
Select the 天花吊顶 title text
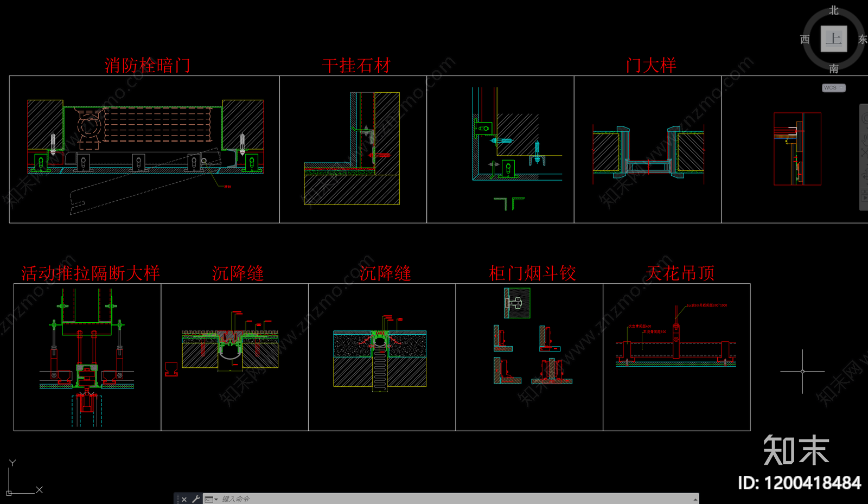(680, 273)
